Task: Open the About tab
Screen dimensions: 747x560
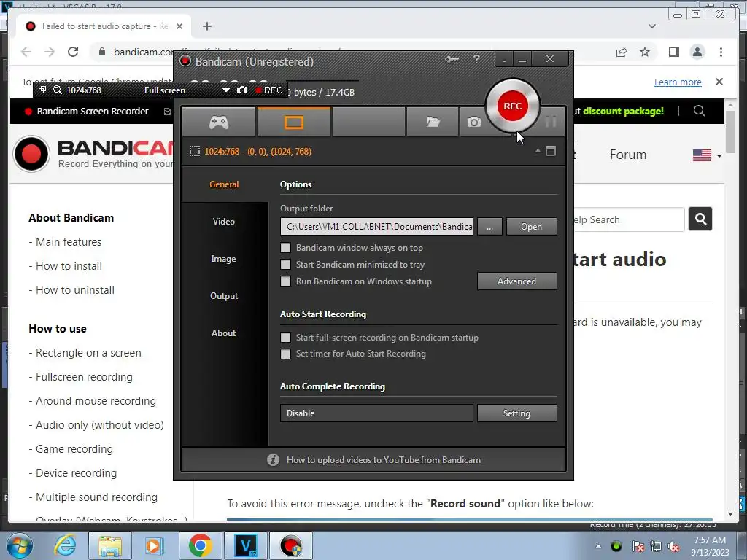Action: tap(224, 332)
